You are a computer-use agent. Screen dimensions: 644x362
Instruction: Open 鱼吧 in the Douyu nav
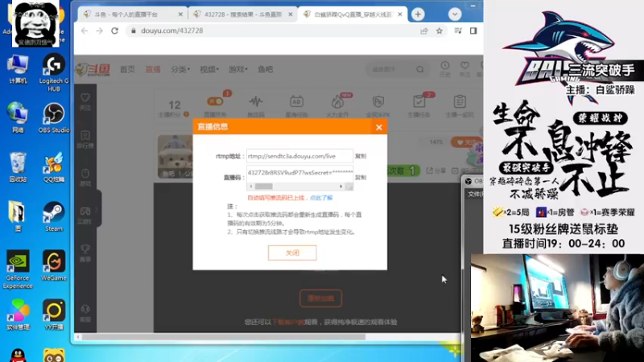pos(266,69)
